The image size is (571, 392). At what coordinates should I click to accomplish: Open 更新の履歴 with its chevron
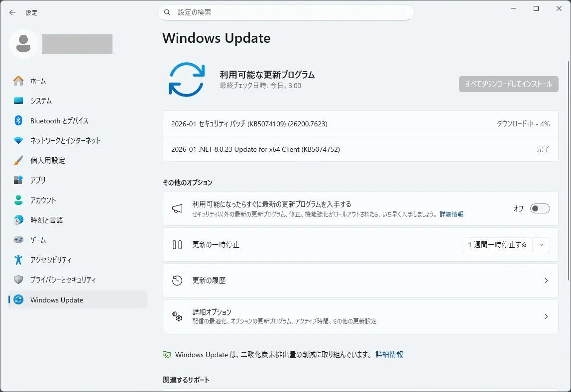pyautogui.click(x=546, y=281)
